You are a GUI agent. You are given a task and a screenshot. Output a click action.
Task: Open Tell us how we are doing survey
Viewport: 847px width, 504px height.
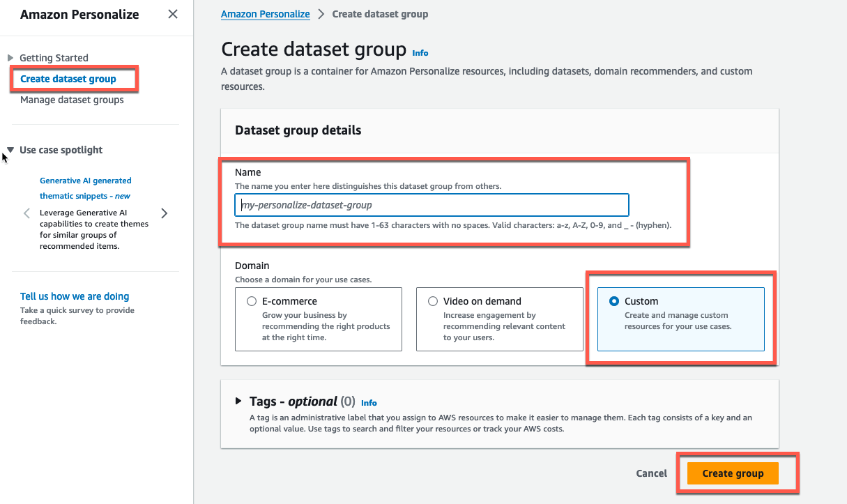pyautogui.click(x=75, y=296)
